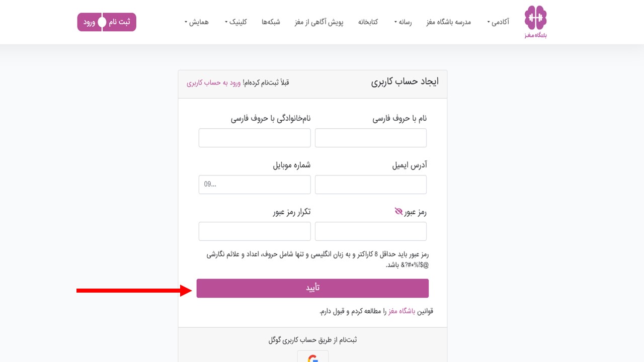644x362 pixels.
Task: Focus the تکرار رمز عبور field
Action: coord(255,231)
